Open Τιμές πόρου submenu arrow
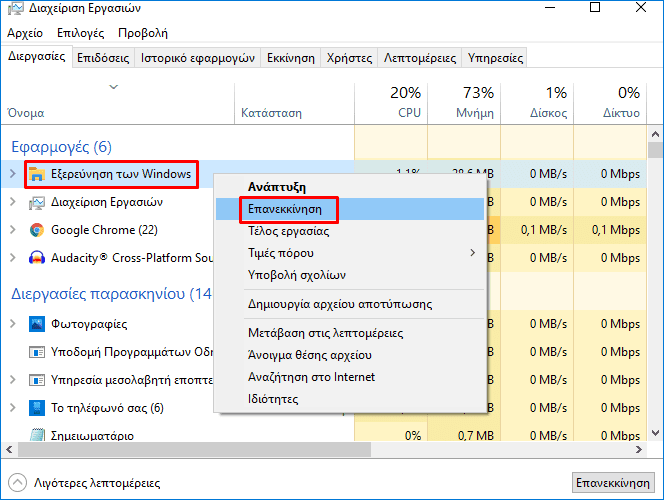Viewport: 664px width, 500px height. pyautogui.click(x=473, y=253)
